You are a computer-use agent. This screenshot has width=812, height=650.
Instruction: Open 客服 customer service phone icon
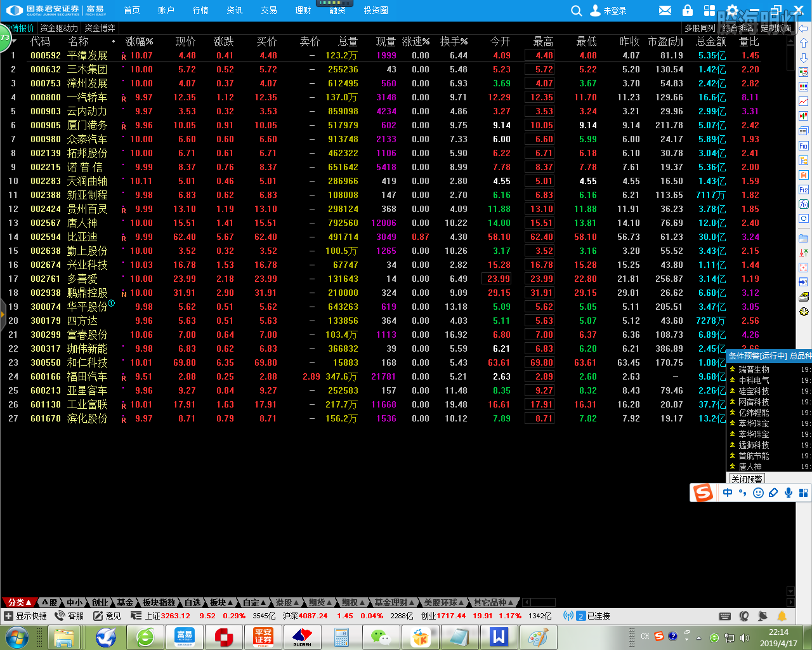click(x=60, y=616)
